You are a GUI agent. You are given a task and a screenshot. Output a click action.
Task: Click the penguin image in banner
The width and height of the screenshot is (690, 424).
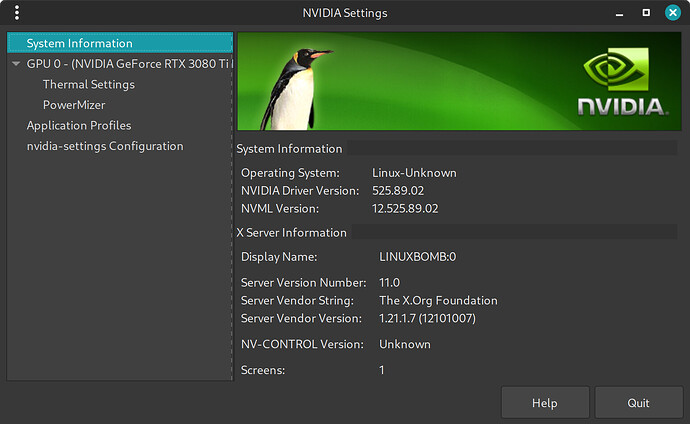coord(295,89)
